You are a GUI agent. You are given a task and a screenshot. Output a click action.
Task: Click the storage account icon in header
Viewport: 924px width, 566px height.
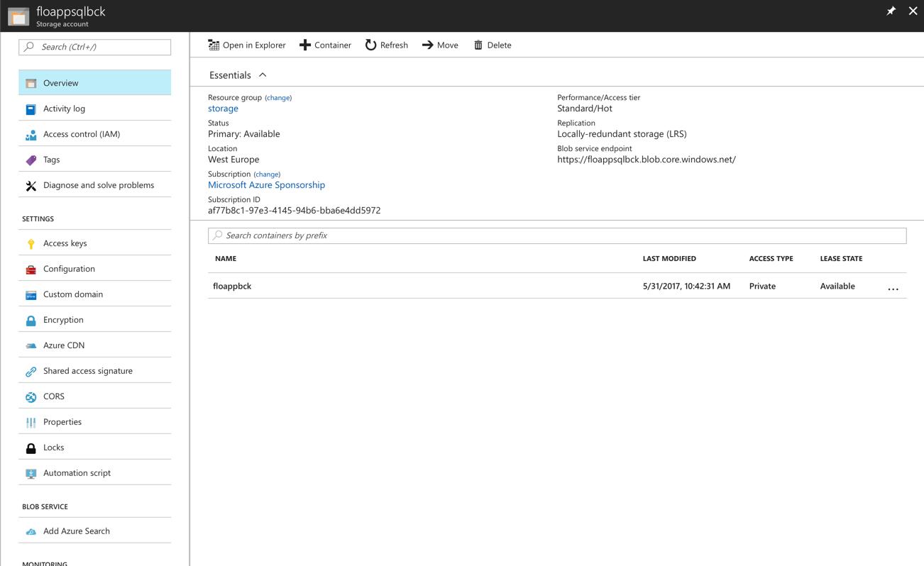(x=18, y=16)
